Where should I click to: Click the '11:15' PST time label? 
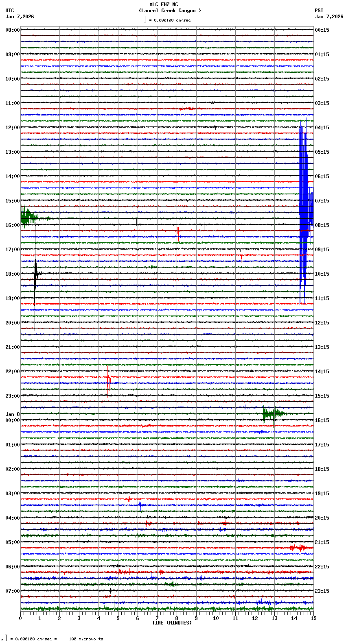tap(322, 298)
